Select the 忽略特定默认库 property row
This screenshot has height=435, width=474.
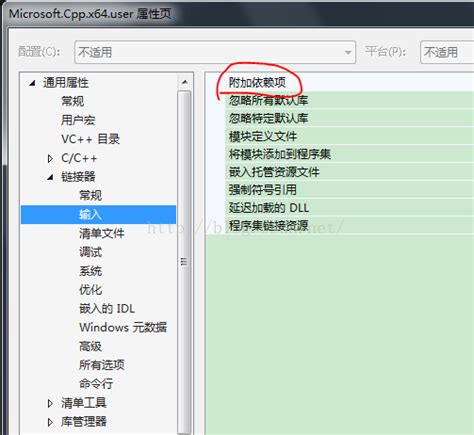[x=340, y=118]
